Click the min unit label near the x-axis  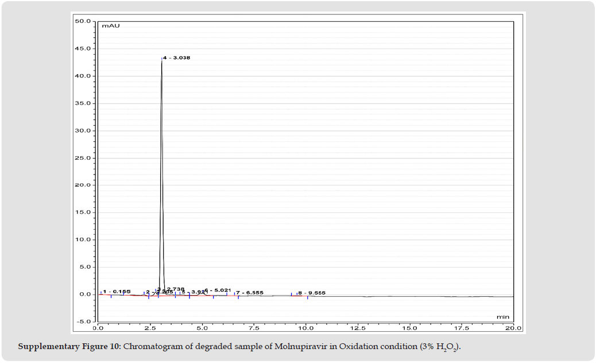(502, 316)
